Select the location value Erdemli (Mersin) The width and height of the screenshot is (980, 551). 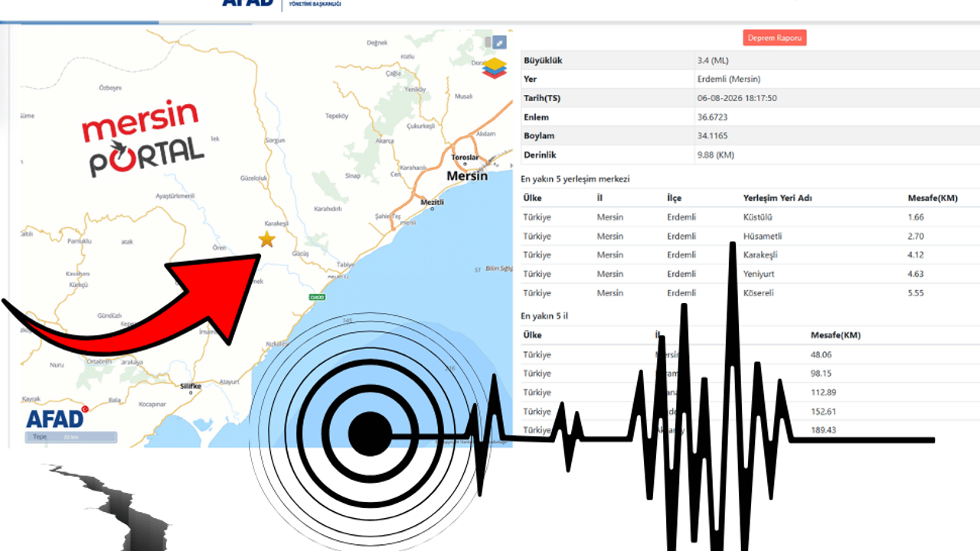[729, 79]
